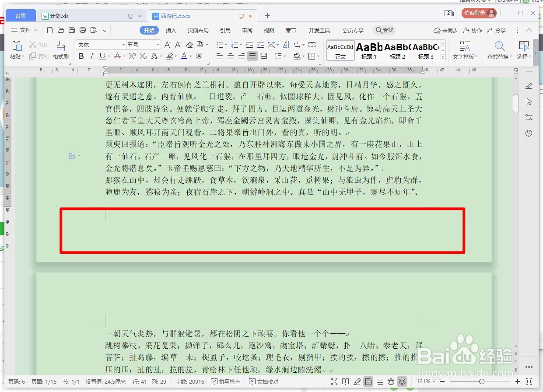Switch to web layout view in status bar
This screenshot has width=543, height=392.
(x=391, y=381)
